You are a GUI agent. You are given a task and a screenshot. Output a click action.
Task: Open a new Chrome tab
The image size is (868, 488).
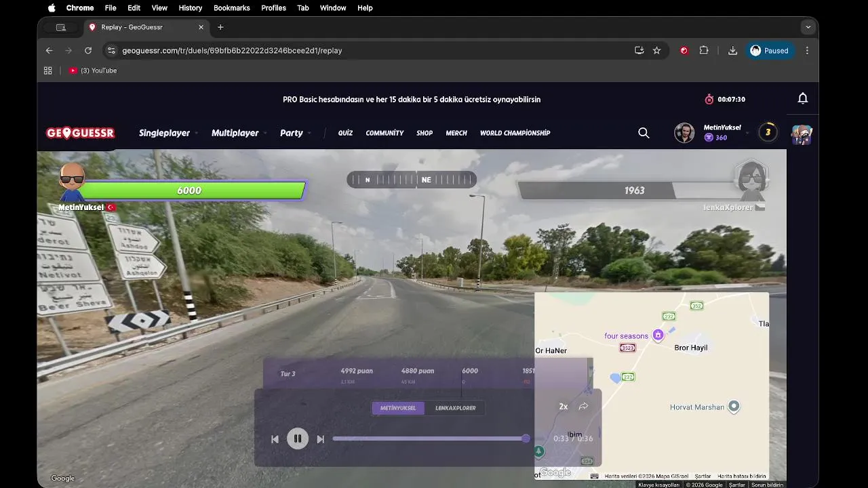[x=220, y=27]
